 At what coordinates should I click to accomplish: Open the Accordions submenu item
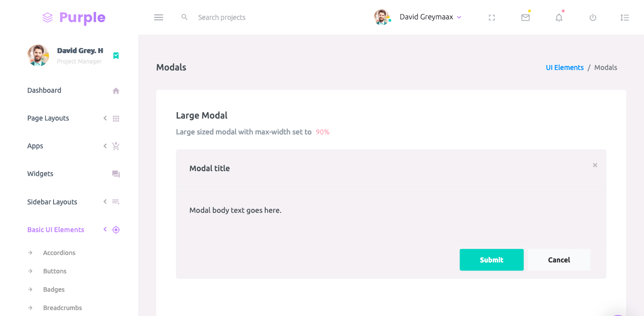pos(59,253)
